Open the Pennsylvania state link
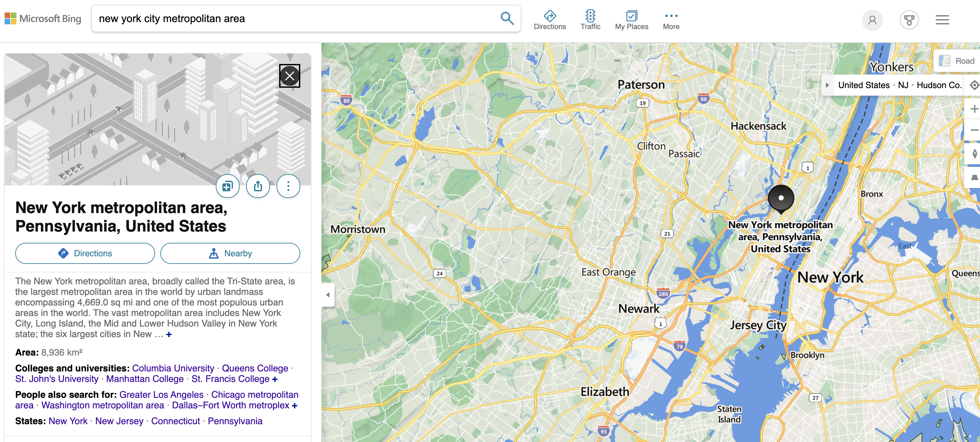 tap(235, 421)
